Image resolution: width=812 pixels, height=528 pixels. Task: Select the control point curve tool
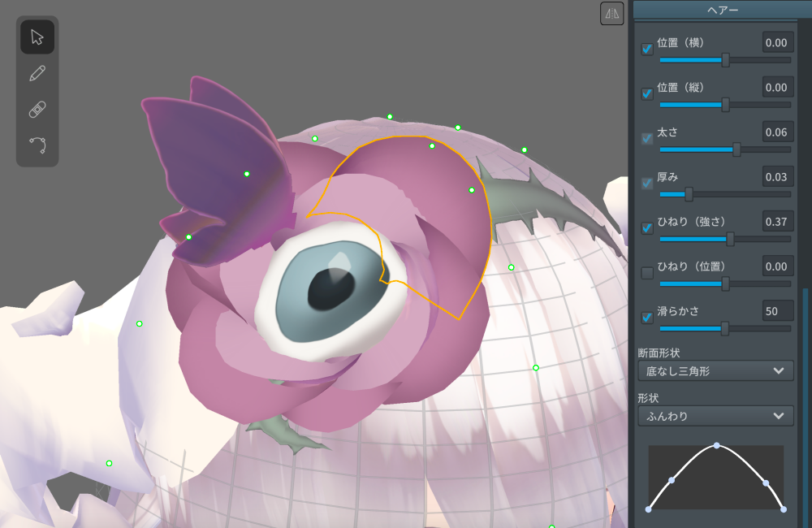click(37, 145)
